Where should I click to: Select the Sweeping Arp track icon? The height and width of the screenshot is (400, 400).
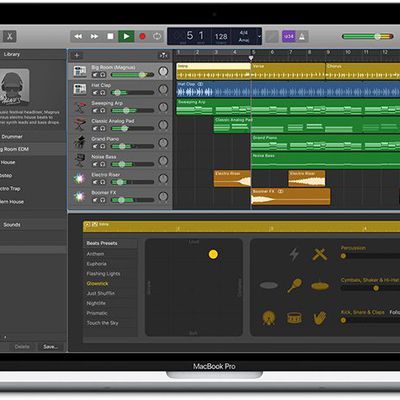pos(80,107)
